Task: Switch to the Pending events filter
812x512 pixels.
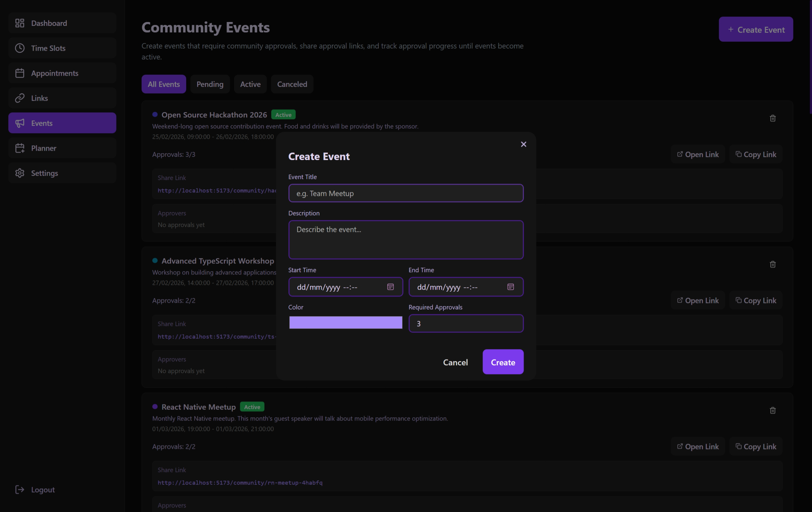Action: coord(210,84)
